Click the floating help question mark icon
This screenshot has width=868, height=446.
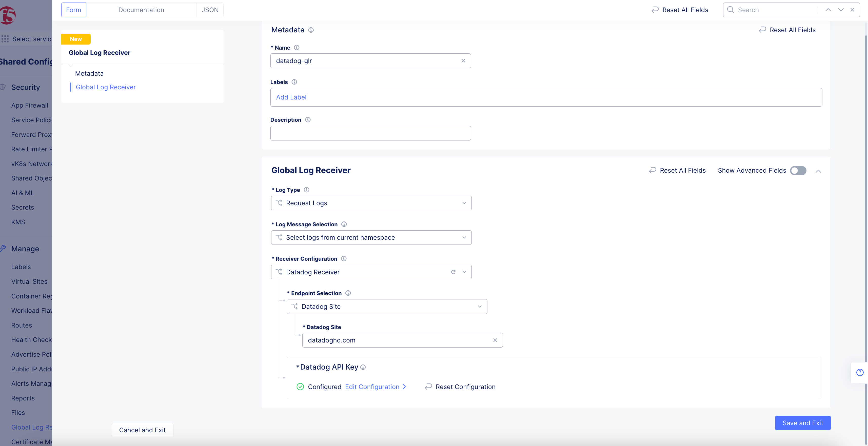[860, 373]
